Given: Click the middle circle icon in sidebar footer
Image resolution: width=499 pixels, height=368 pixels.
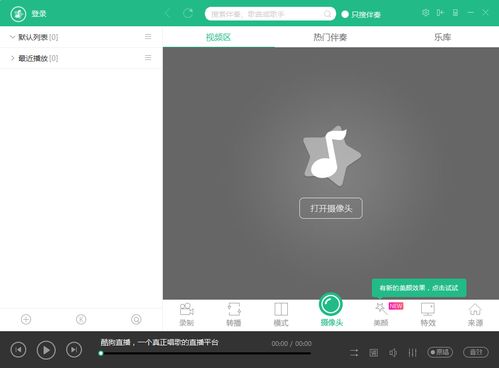Looking at the screenshot, I should 81,319.
